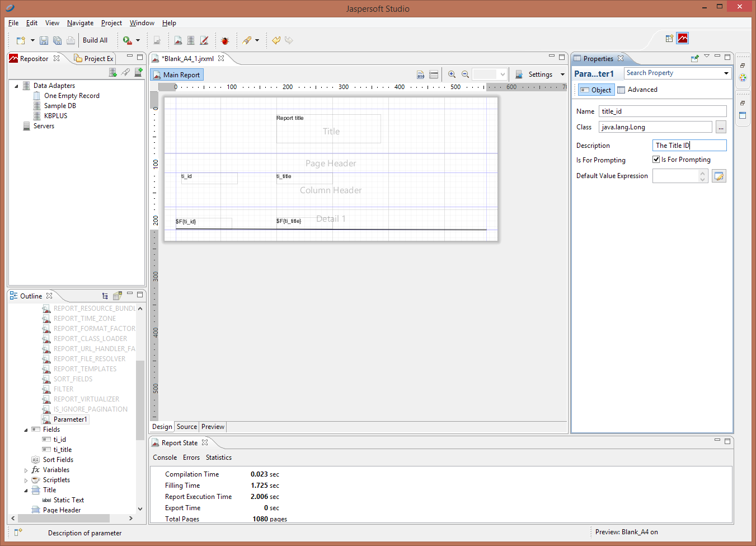Collapse the Data Adapters tree node
This screenshot has width=756, height=546.
[x=16, y=86]
